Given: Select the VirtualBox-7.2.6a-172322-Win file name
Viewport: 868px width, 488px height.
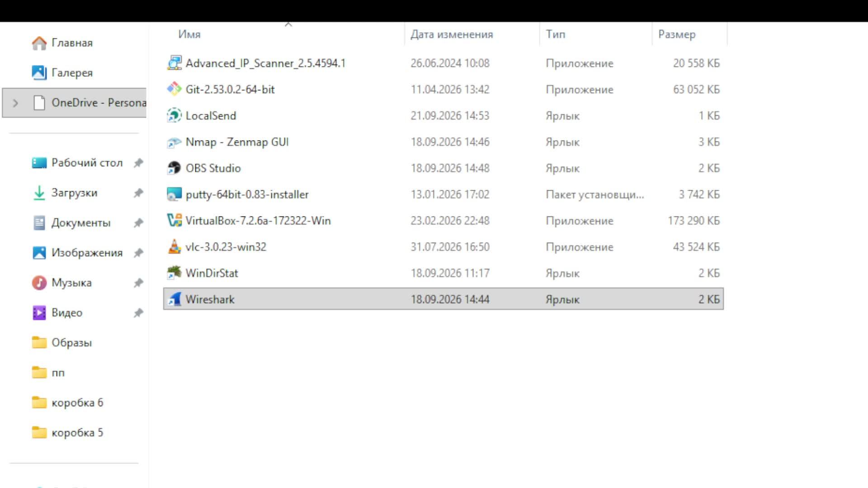Looking at the screenshot, I should click(x=258, y=221).
